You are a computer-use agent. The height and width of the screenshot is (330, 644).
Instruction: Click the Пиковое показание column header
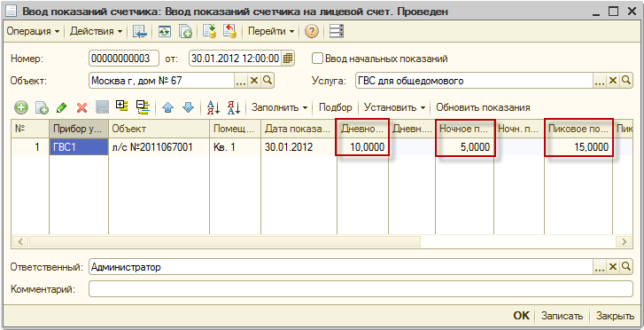[578, 130]
